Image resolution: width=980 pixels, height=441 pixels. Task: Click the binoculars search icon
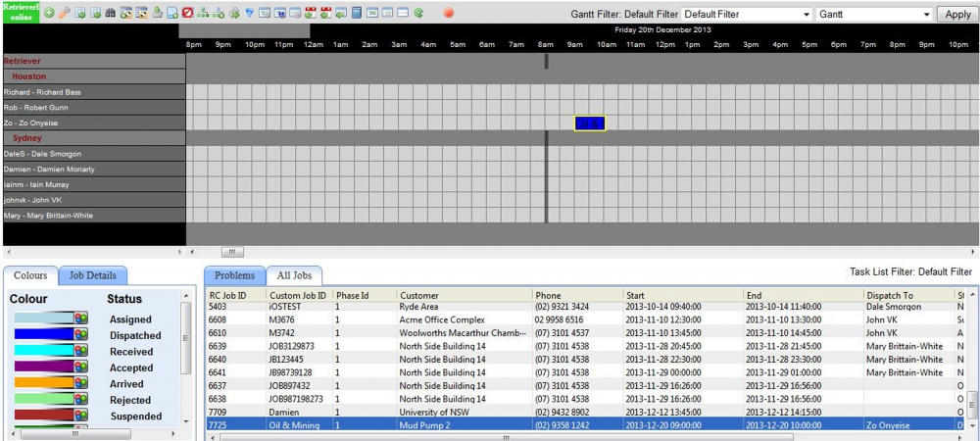pyautogui.click(x=110, y=14)
